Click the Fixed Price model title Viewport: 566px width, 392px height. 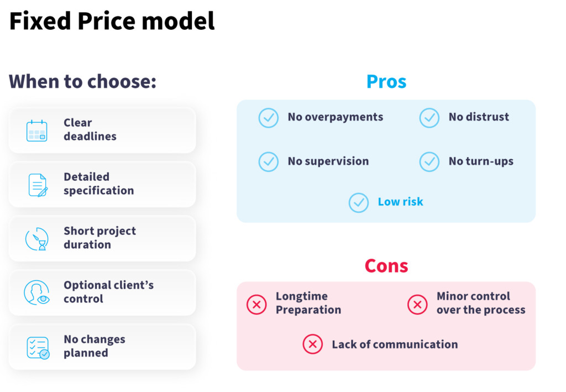[112, 21]
